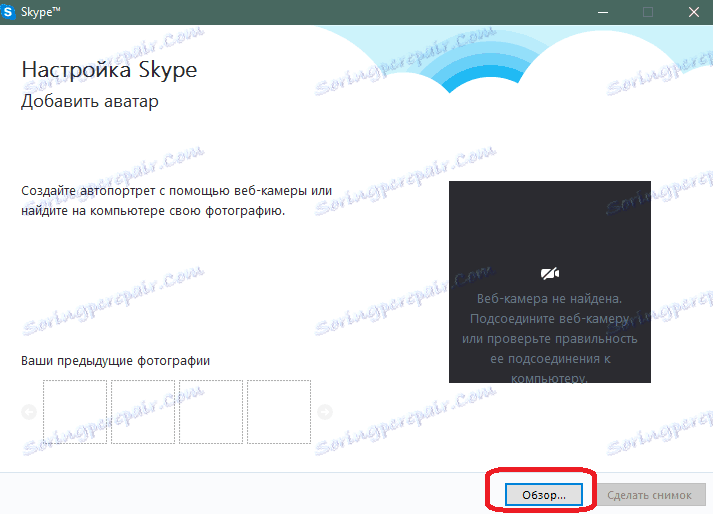Click the previous photos right arrow
The image size is (713, 514).
click(325, 412)
